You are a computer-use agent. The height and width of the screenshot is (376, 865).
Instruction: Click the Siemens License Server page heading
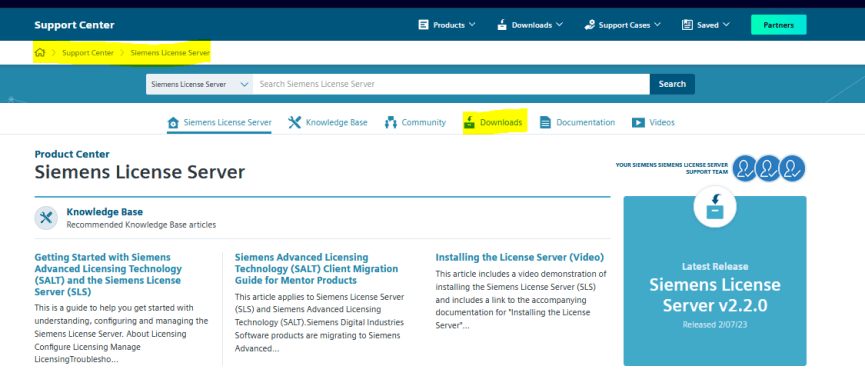pos(140,172)
